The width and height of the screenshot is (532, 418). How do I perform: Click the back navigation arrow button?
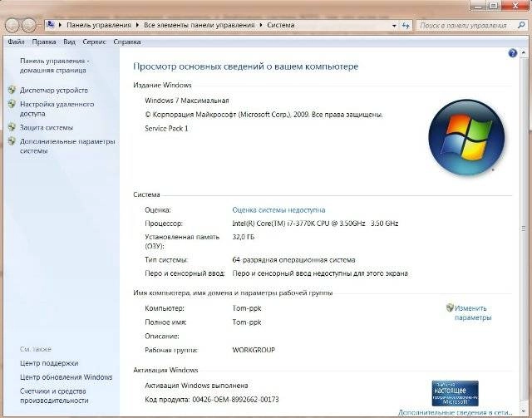click(12, 25)
